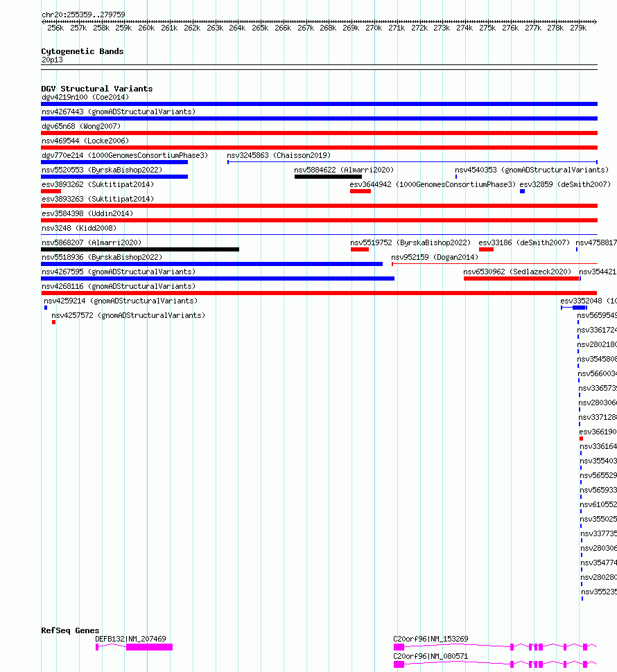Open nsv5519752 (ByrskaBishop2022) label
The width and height of the screenshot is (617, 672).
pos(410,243)
